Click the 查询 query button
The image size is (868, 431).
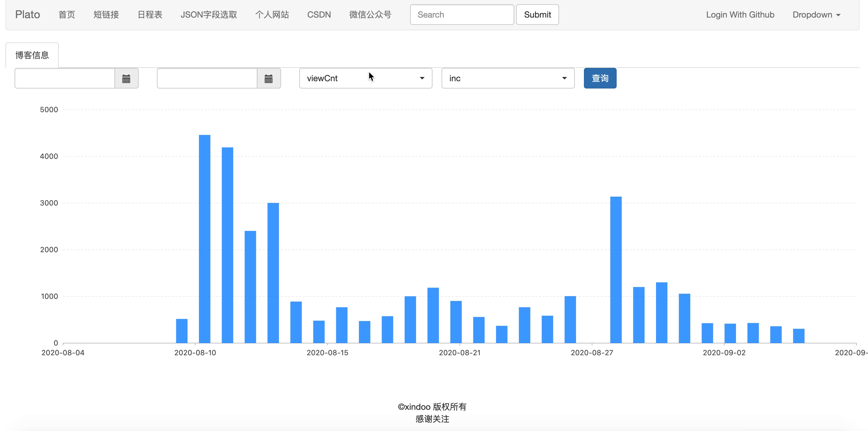tap(600, 79)
